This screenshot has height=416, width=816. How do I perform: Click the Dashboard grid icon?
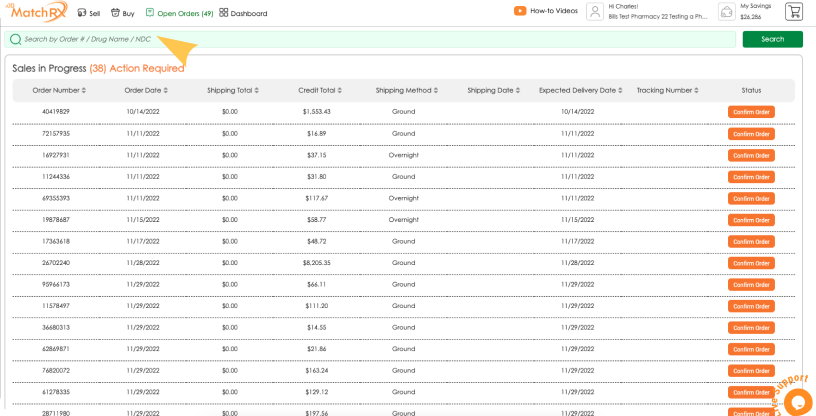[224, 13]
